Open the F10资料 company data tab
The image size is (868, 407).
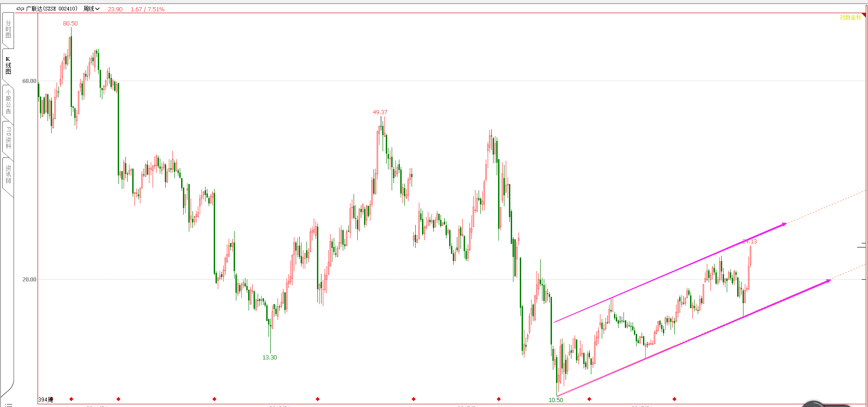[8, 138]
